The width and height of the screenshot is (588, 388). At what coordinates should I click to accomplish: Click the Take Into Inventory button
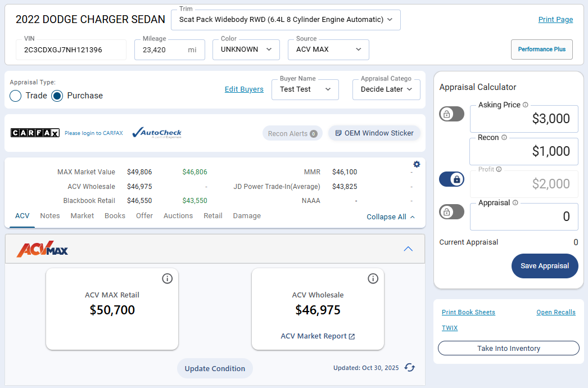coord(509,348)
